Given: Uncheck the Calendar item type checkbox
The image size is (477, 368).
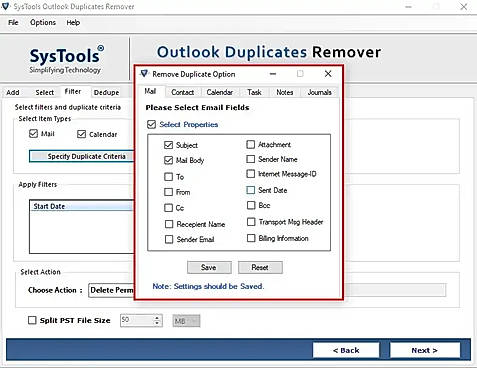Looking at the screenshot, I should pos(81,134).
